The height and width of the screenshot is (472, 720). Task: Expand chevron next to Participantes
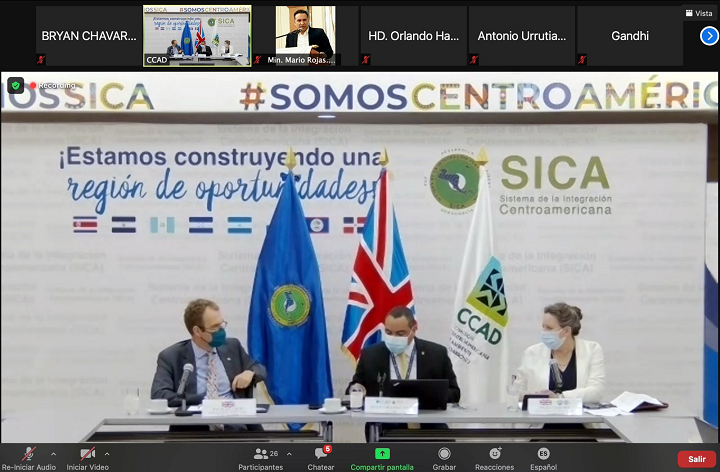click(x=289, y=454)
